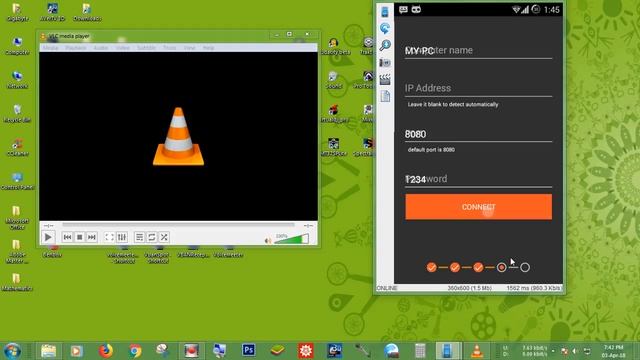Open the Windows Start menu
Viewport: 640px width, 360px height.
pos(12,351)
